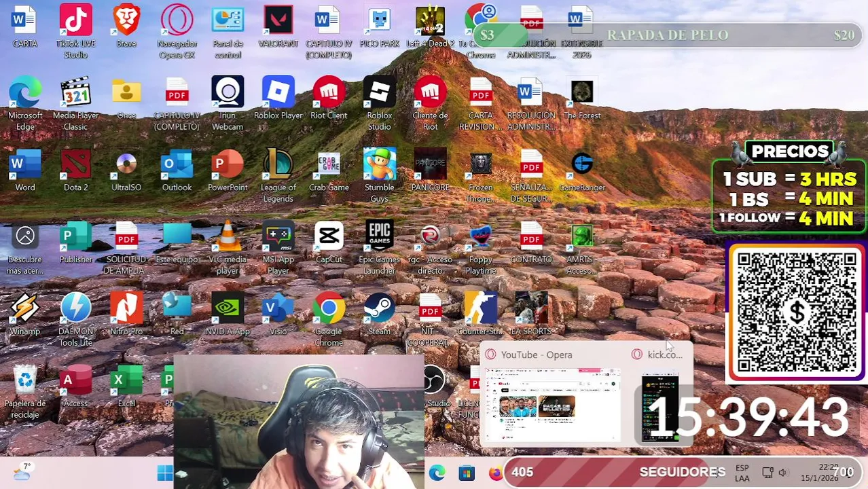
Task: Launch Iriun Webcam
Action: 228,103
